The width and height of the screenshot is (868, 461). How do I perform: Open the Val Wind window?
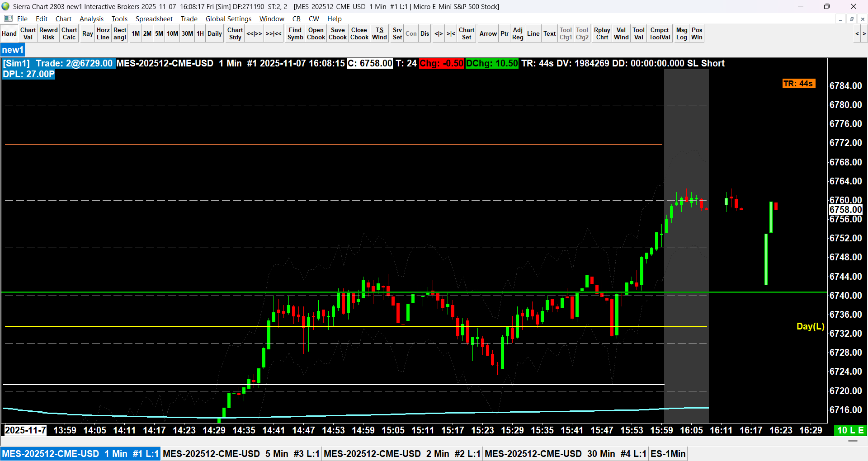click(621, 33)
